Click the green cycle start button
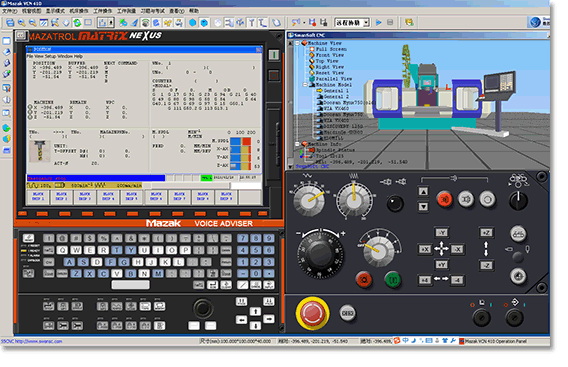The width and height of the screenshot is (568, 367). pyautogui.click(x=393, y=280)
